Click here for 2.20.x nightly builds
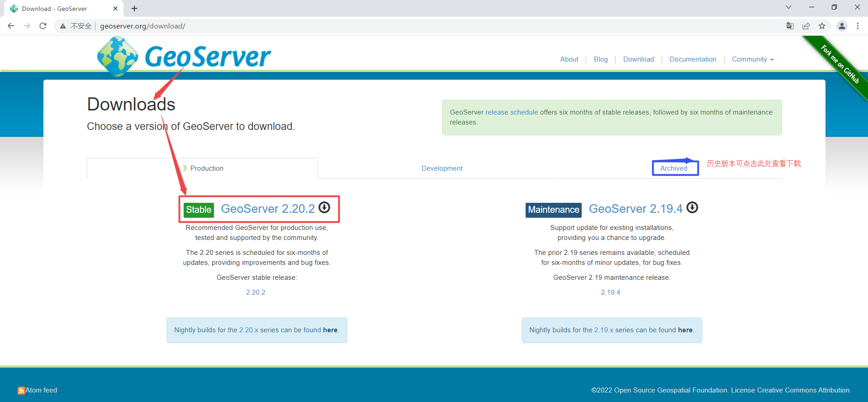 330,330
